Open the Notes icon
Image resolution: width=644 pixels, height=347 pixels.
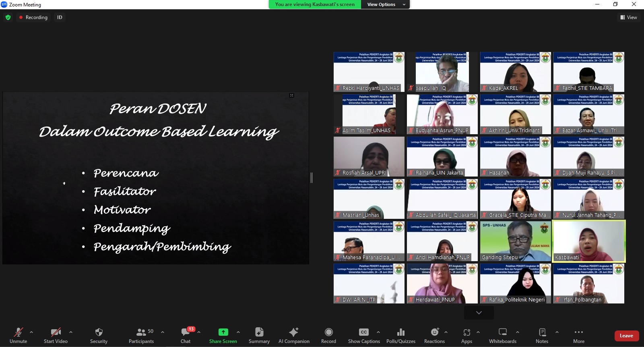542,332
